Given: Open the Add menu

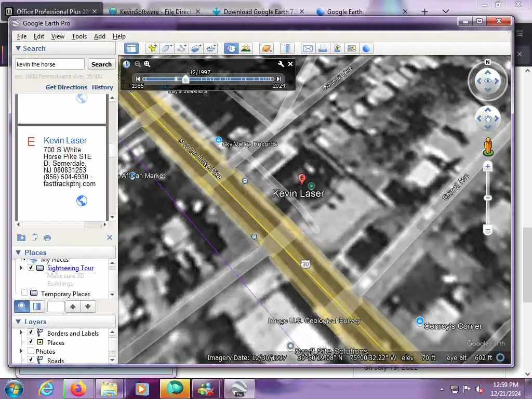Looking at the screenshot, I should pyautogui.click(x=99, y=36).
